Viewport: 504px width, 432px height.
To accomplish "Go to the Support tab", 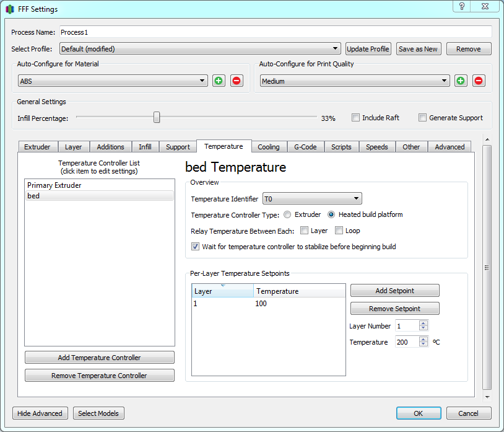I will tap(178, 147).
